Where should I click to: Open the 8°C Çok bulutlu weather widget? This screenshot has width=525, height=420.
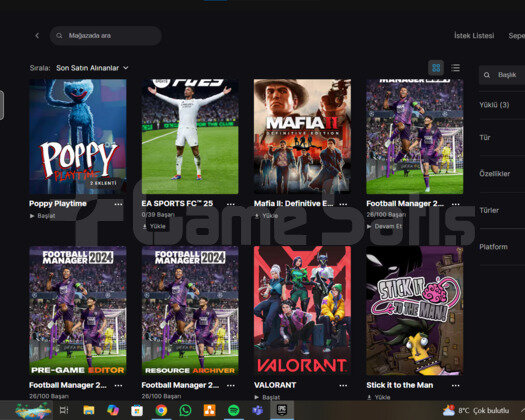pyautogui.click(x=476, y=410)
